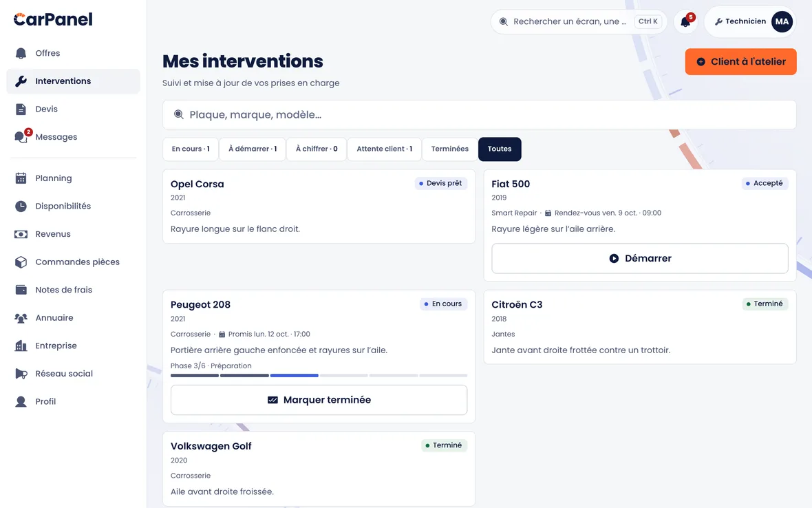This screenshot has width=812, height=508.
Task: Focus the Plaque, marque, modèle search field
Action: click(480, 114)
